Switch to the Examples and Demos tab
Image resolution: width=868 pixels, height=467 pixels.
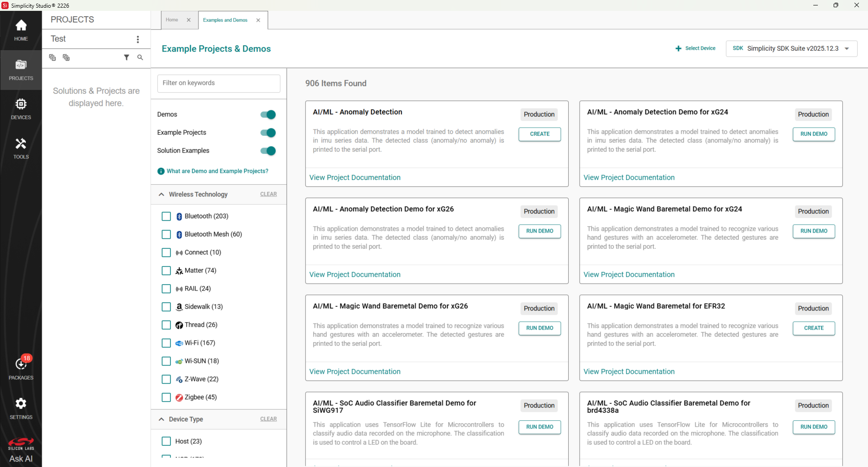pos(225,20)
